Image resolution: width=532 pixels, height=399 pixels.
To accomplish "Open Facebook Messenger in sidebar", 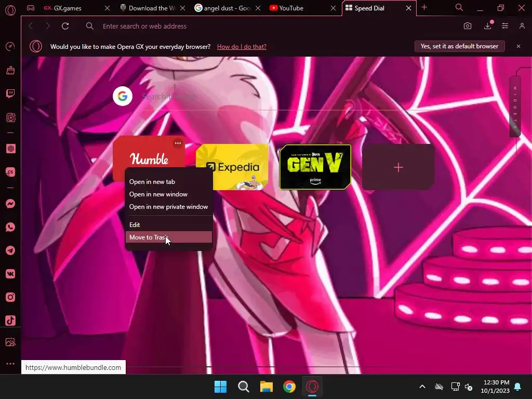I will tap(10, 204).
